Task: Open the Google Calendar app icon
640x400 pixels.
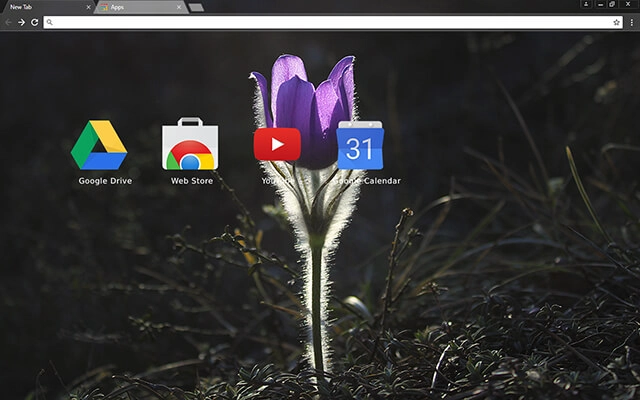Action: click(360, 145)
